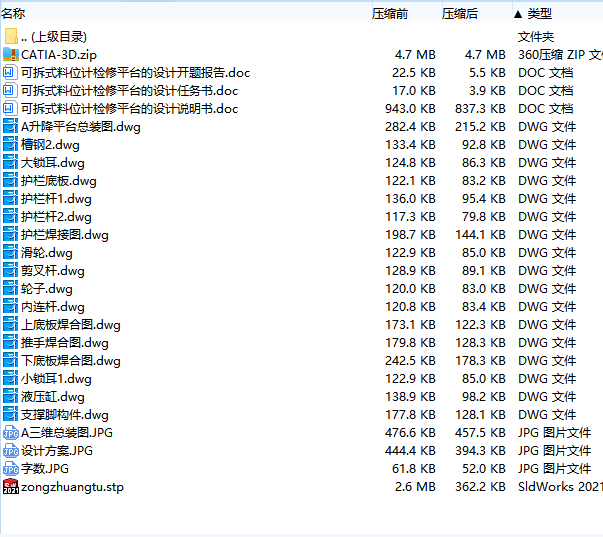Screen dimensions: 603x537
Task: Click the SolidWorks icon for zongzhuangtu.stp
Action: 11,487
